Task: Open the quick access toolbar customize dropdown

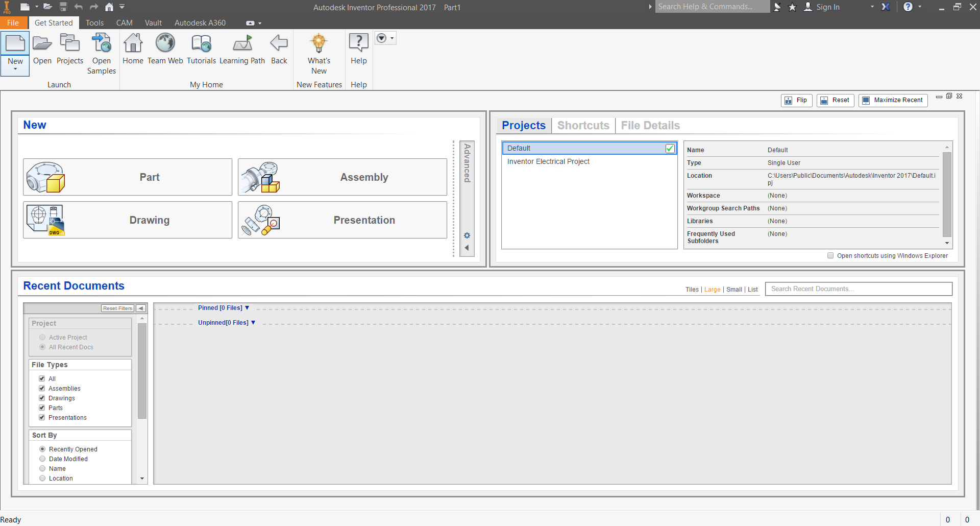Action: point(122,7)
